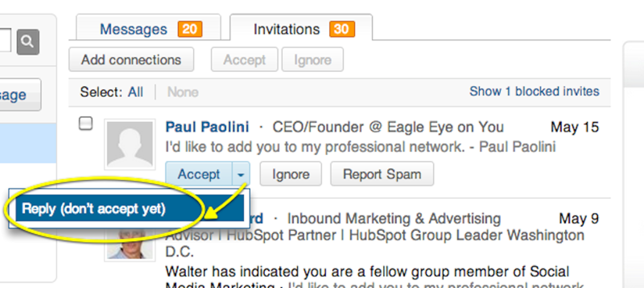The width and height of the screenshot is (644, 288).
Task: Select All invitations link
Action: 136,92
